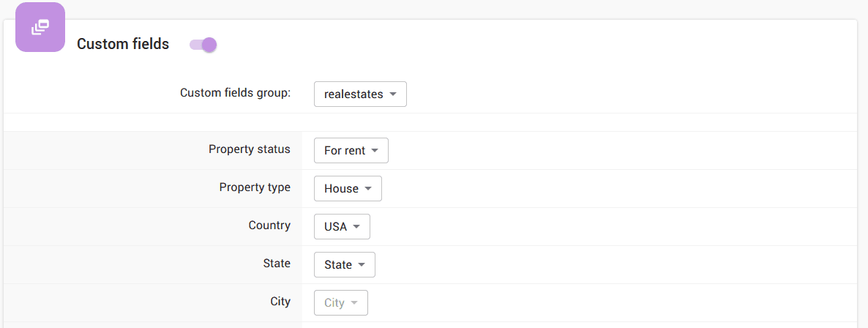Click the caret arrow beside 'House'

point(368,189)
